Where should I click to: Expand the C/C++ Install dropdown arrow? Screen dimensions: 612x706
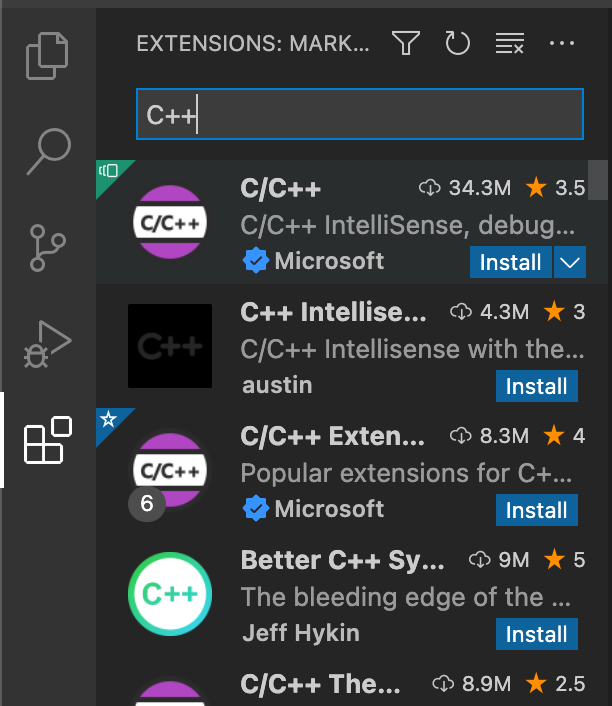click(569, 262)
